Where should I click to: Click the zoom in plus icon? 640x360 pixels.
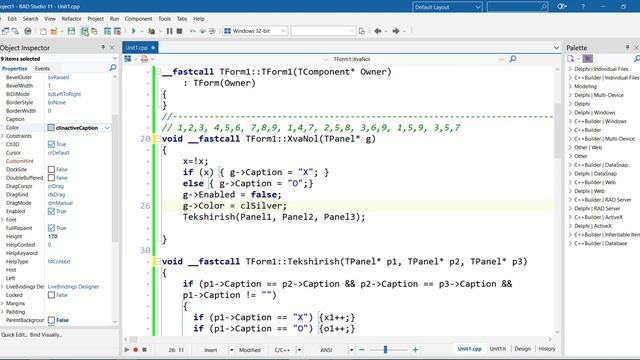[x=416, y=350]
